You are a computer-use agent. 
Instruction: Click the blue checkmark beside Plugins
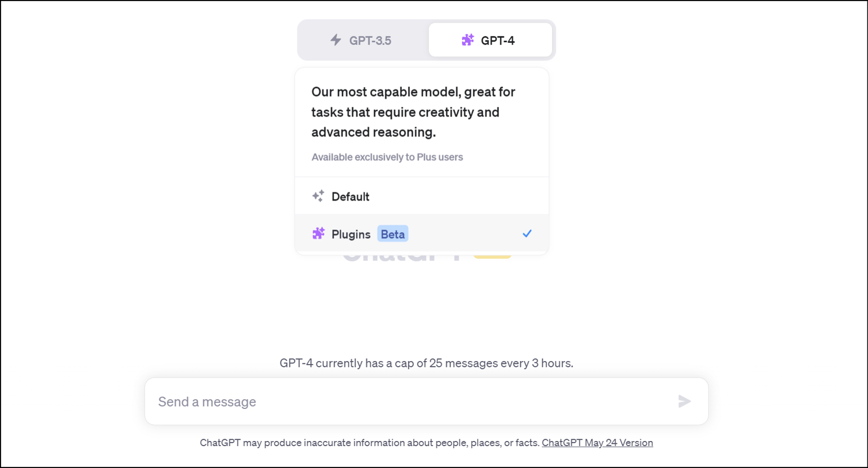(527, 233)
